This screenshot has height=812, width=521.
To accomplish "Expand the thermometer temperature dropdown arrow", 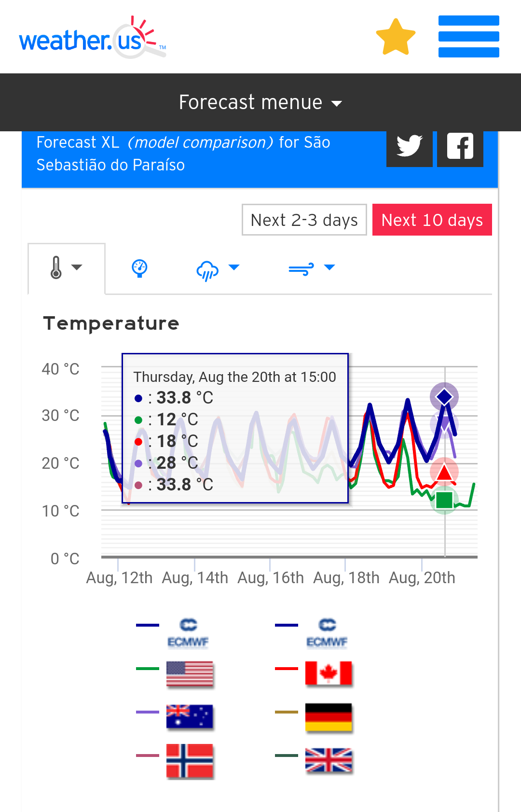I will point(77,267).
